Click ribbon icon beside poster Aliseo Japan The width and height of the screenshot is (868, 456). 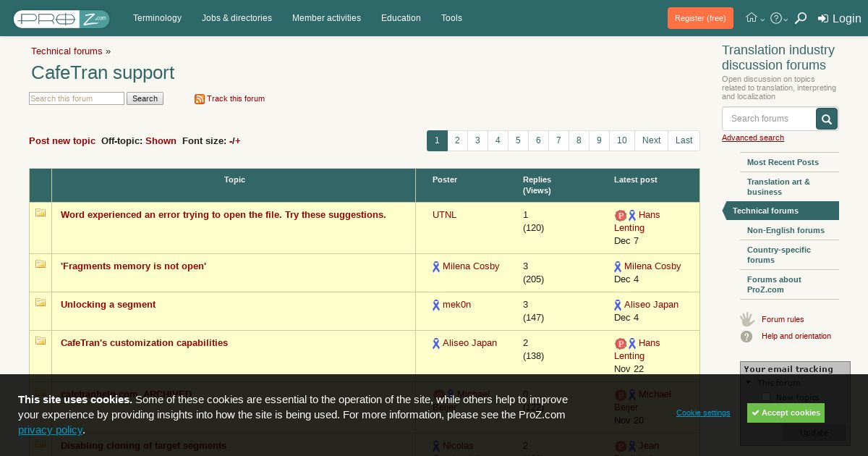click(436, 344)
